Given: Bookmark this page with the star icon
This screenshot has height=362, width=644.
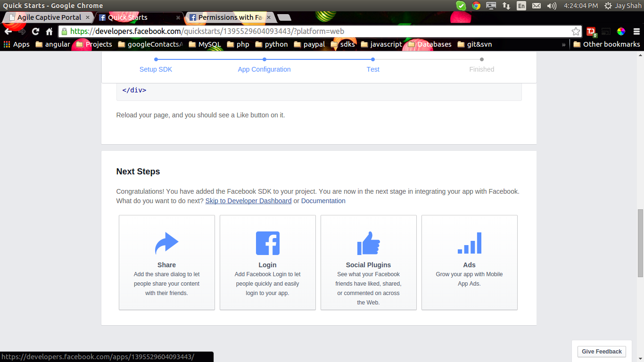Looking at the screenshot, I should tap(576, 32).
